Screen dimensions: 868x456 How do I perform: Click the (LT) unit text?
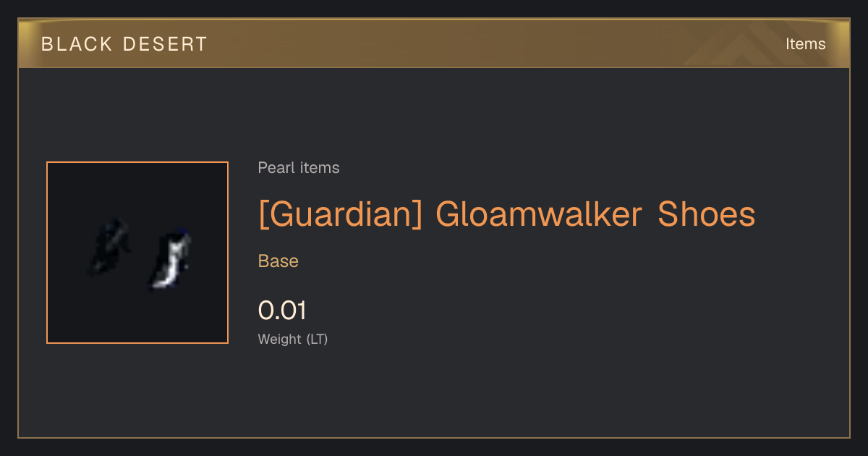[317, 339]
